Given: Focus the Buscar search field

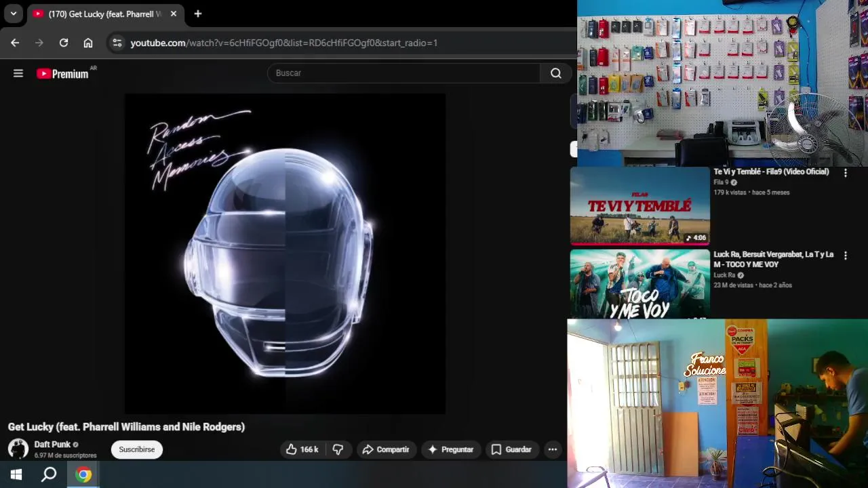Looking at the screenshot, I should click(403, 73).
